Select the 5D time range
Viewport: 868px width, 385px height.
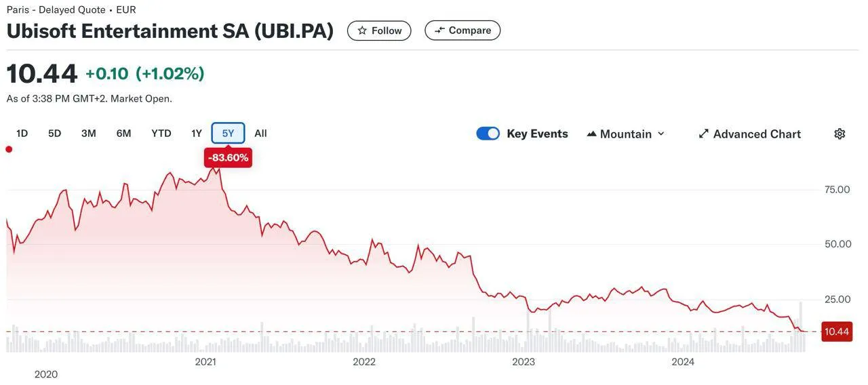pos(55,134)
